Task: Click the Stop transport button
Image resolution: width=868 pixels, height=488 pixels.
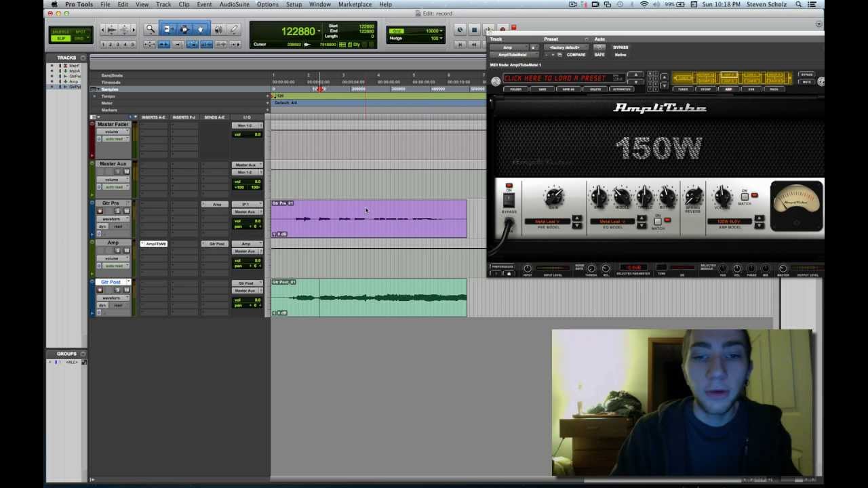Action: click(474, 30)
